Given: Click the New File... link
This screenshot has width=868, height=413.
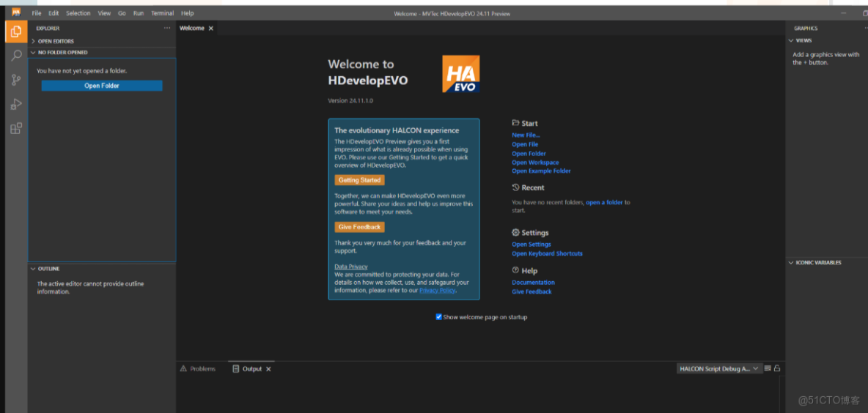Looking at the screenshot, I should [526, 135].
